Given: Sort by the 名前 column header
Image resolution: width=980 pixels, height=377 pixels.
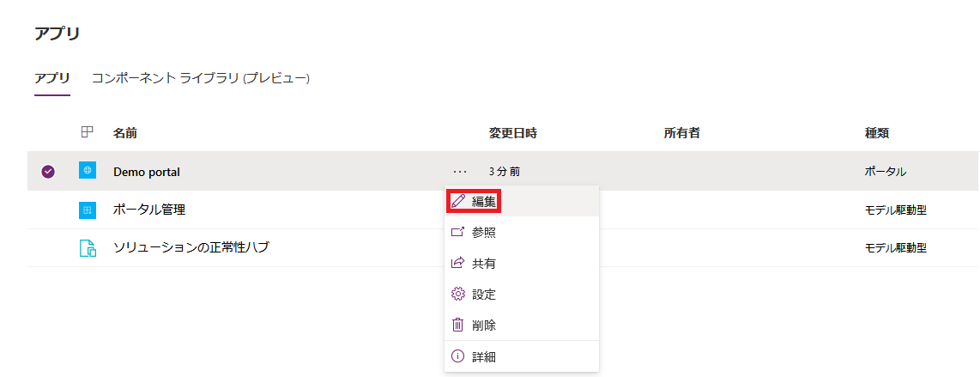Looking at the screenshot, I should click(125, 133).
